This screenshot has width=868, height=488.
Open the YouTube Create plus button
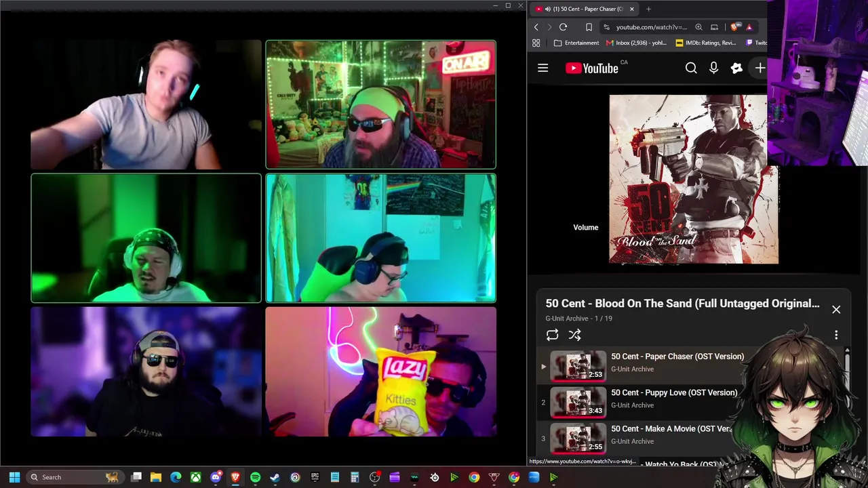click(x=759, y=68)
